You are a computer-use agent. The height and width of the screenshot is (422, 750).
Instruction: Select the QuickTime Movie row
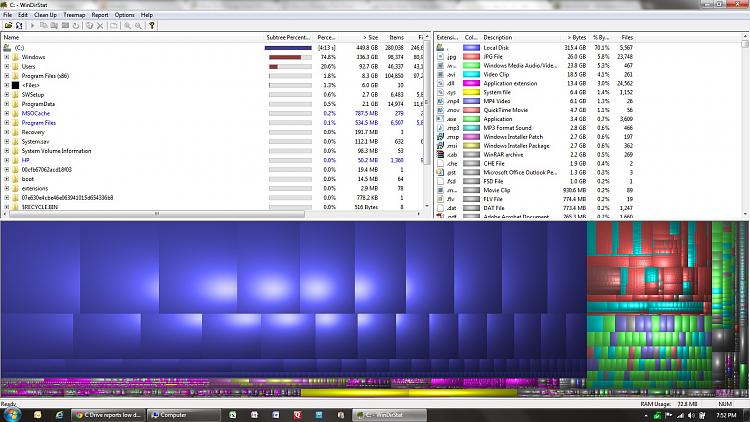click(535, 110)
